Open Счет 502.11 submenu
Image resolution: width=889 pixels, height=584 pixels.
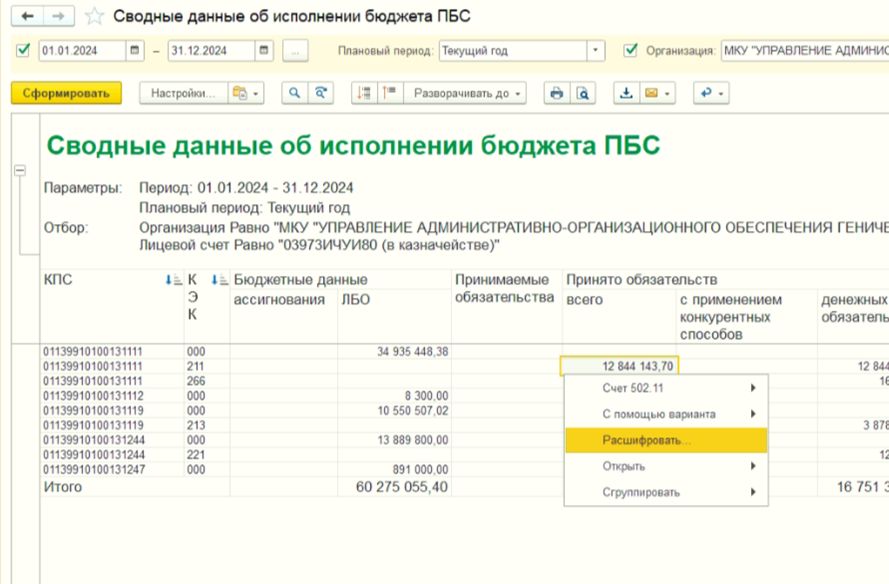click(x=666, y=388)
